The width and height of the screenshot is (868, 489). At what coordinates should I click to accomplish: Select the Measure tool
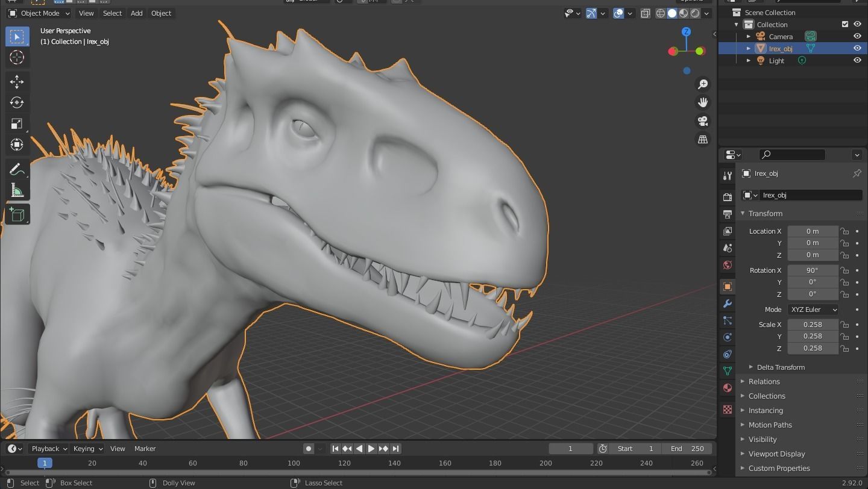point(17,191)
